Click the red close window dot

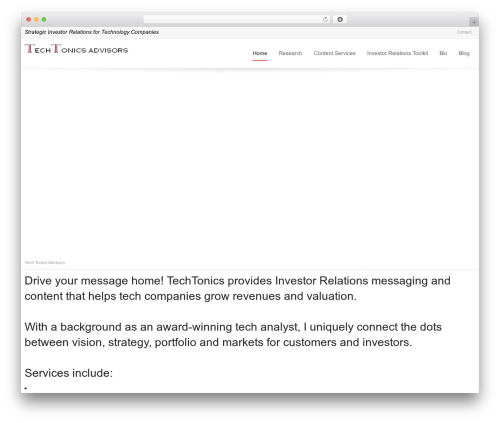pyautogui.click(x=29, y=20)
